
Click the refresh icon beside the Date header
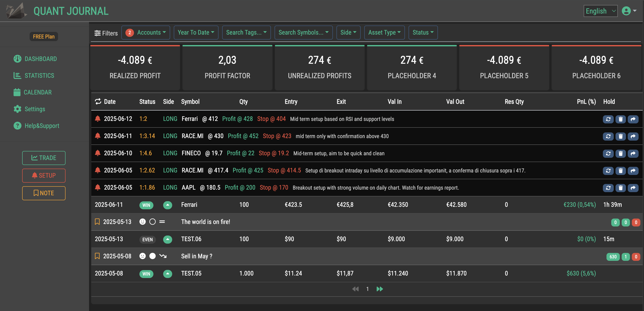coord(98,101)
